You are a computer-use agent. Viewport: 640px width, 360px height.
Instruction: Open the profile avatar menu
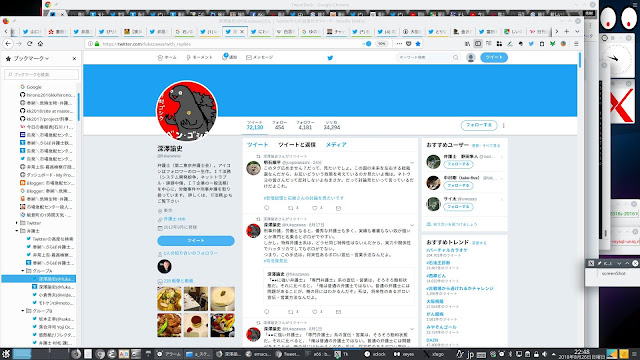[x=471, y=58]
